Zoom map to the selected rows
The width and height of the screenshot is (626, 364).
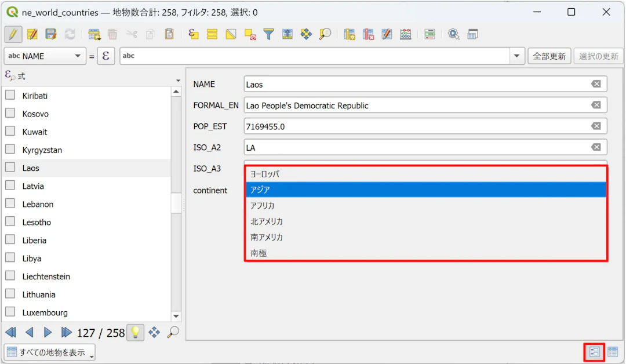(325, 34)
